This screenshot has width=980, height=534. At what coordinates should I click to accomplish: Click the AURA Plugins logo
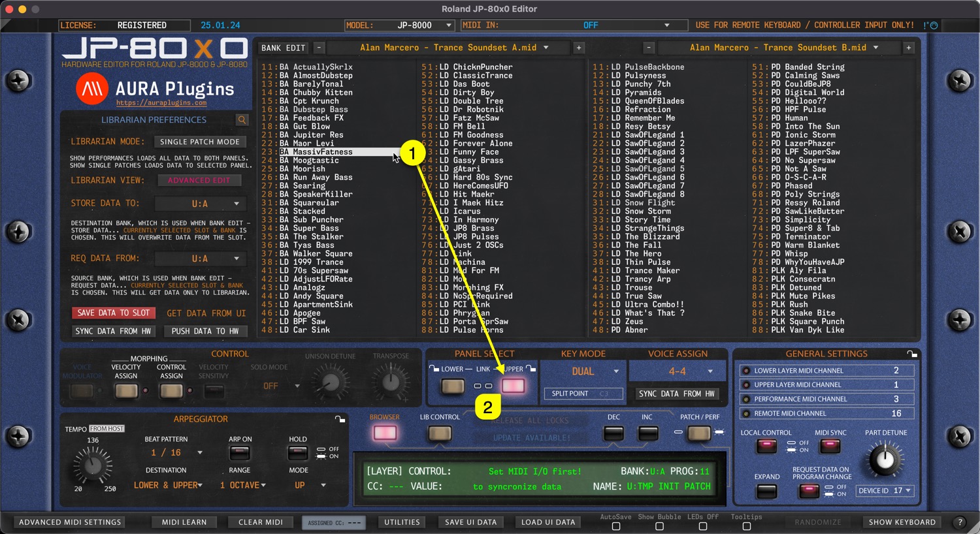[x=92, y=89]
